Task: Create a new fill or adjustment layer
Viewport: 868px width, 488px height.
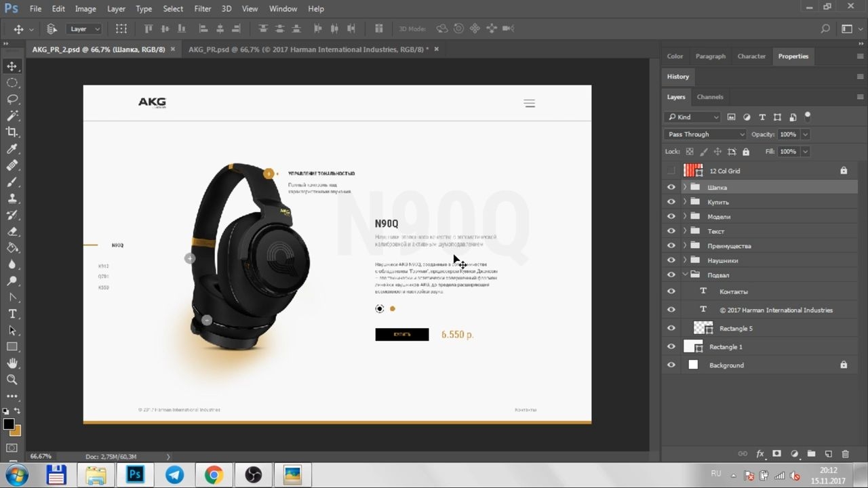Action: (x=794, y=453)
